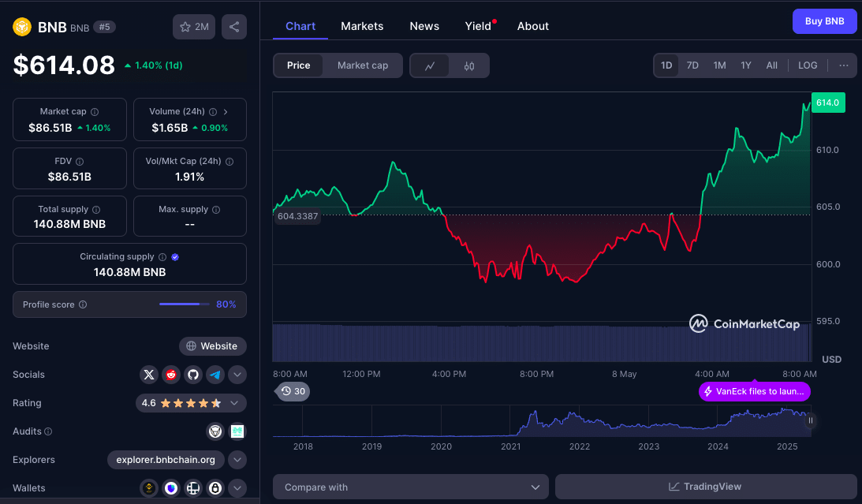Image resolution: width=862 pixels, height=504 pixels.
Task: Open the Telegram social link
Action: (215, 375)
